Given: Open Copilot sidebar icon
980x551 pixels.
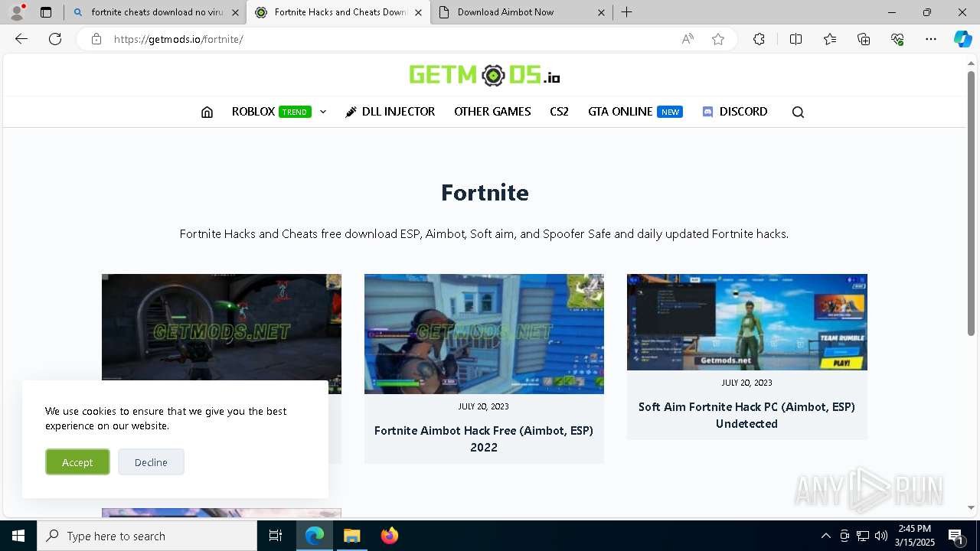Looking at the screenshot, I should pos(962,39).
